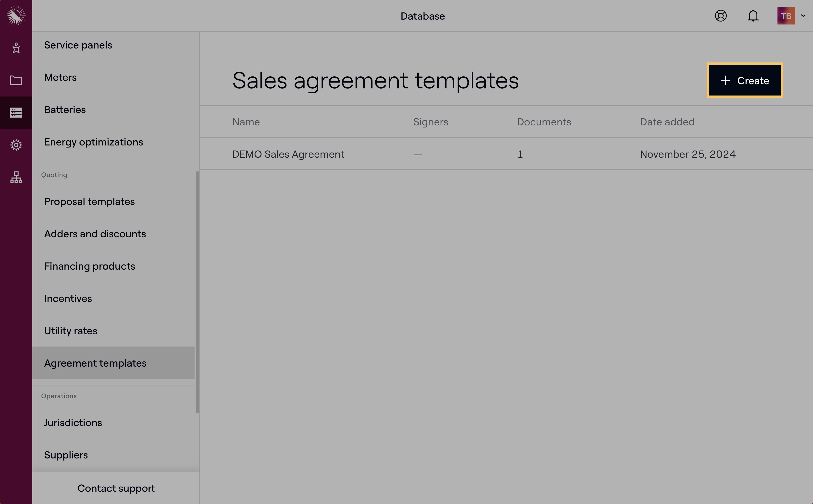Navigate to Jurisdictions under Operations
Viewport: 813px width, 504px height.
(x=73, y=423)
